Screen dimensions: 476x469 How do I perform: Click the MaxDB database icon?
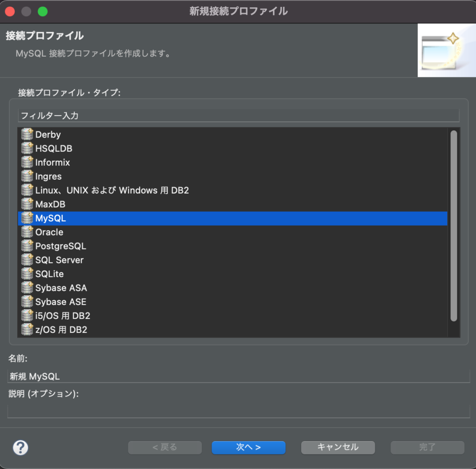pos(27,204)
